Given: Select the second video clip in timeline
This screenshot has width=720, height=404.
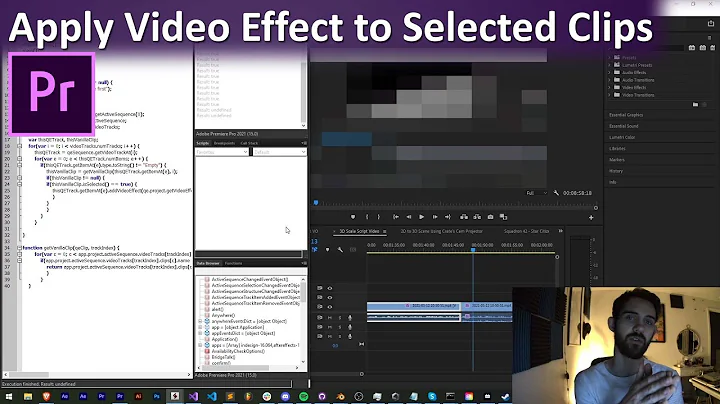Looking at the screenshot, I should coord(487,305).
